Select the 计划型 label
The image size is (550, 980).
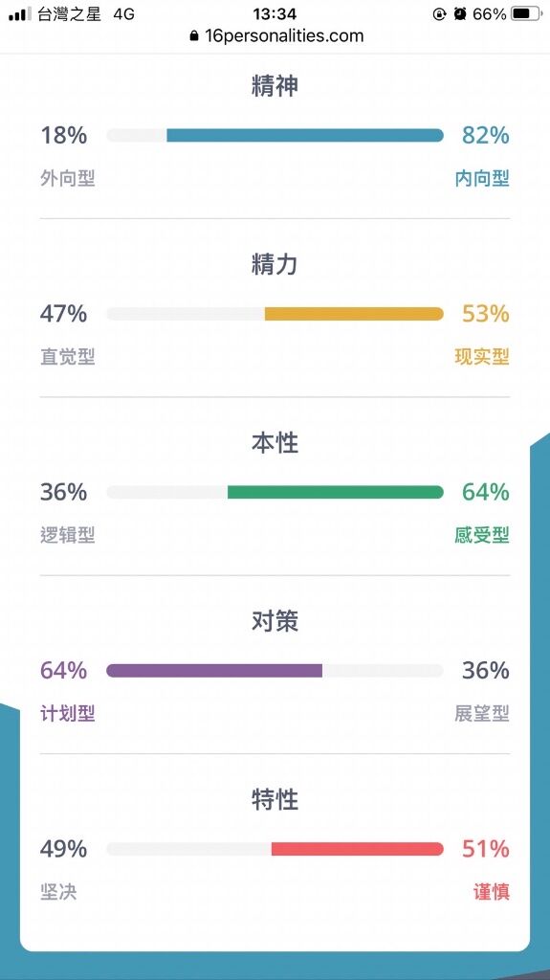68,713
